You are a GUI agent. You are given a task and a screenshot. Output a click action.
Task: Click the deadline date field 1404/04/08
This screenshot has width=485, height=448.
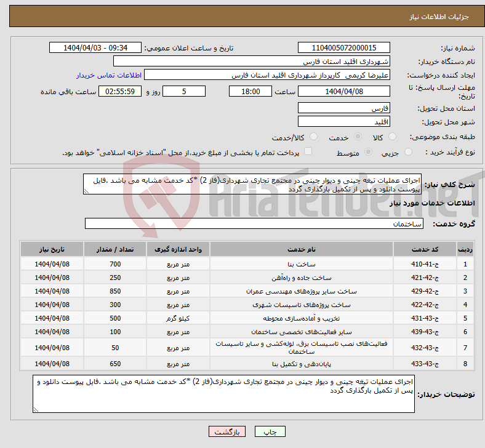(343, 91)
